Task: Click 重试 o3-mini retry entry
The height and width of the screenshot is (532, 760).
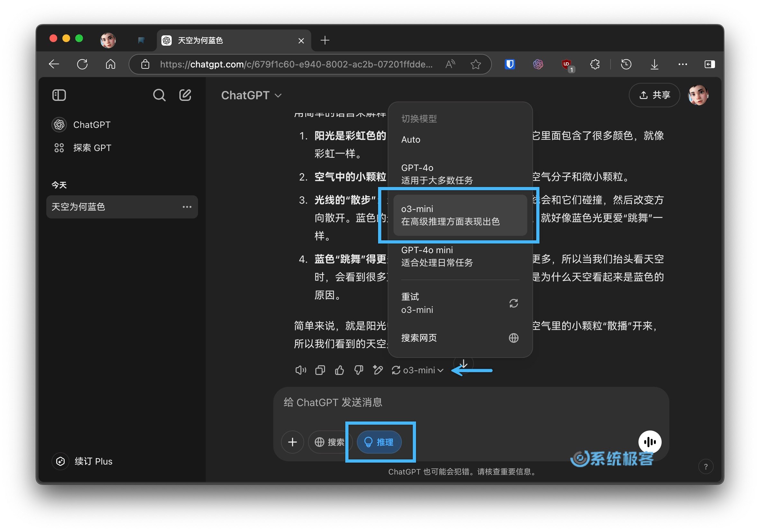Action: point(460,303)
